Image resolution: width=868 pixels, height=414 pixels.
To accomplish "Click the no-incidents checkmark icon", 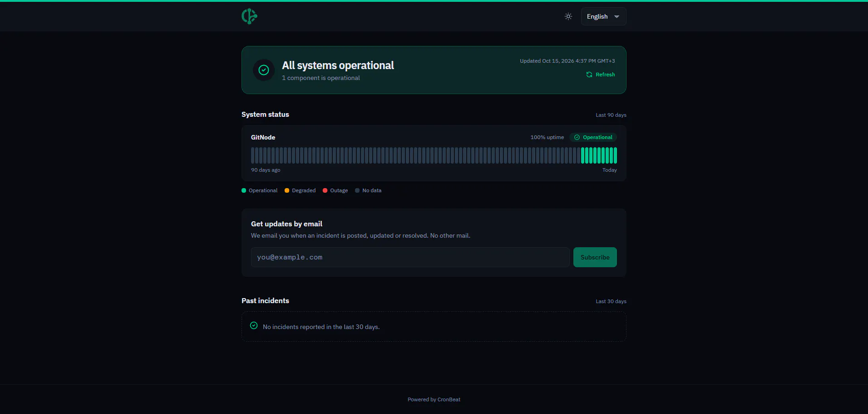I will tap(254, 325).
